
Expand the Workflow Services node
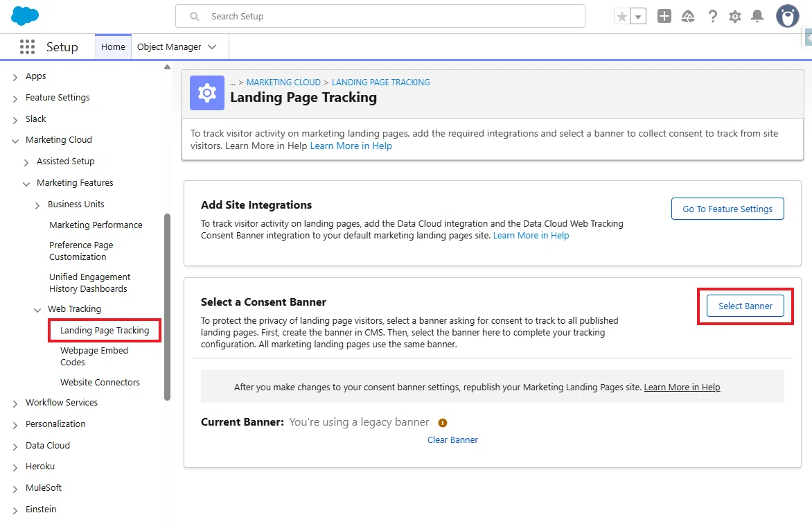(x=15, y=403)
